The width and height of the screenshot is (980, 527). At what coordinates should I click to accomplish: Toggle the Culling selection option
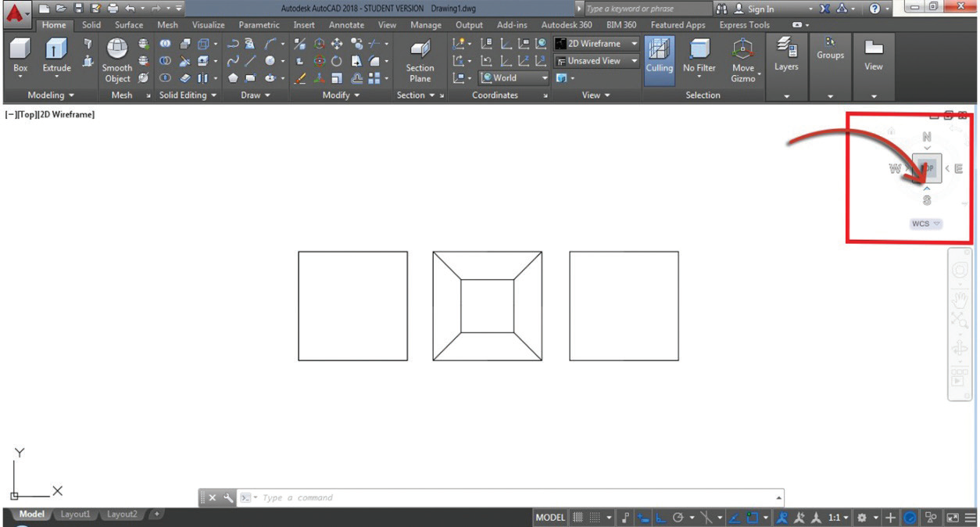[x=659, y=56]
